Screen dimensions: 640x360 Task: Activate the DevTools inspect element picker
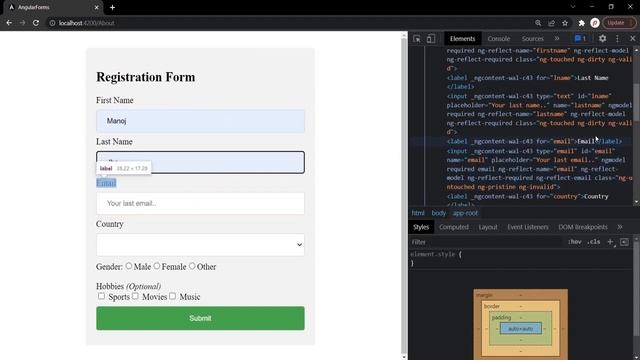point(417,39)
